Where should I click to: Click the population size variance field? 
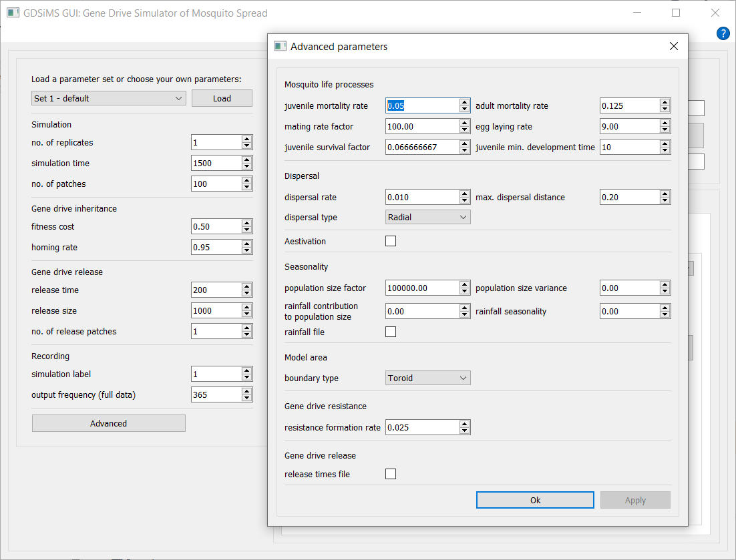[x=629, y=288]
